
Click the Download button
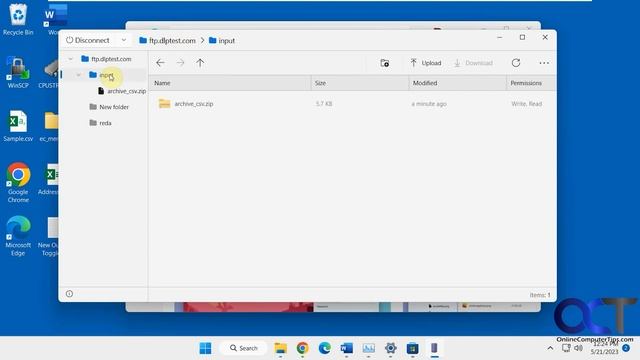(x=473, y=63)
